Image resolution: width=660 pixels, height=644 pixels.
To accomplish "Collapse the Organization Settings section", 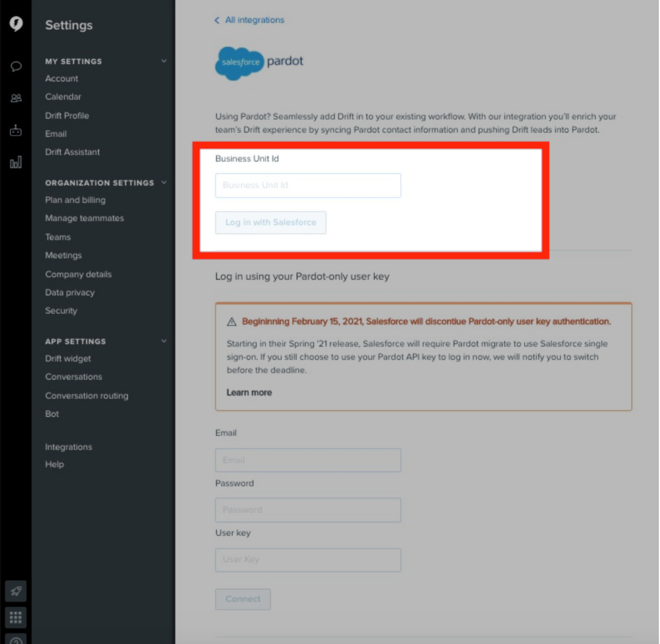I will click(164, 183).
